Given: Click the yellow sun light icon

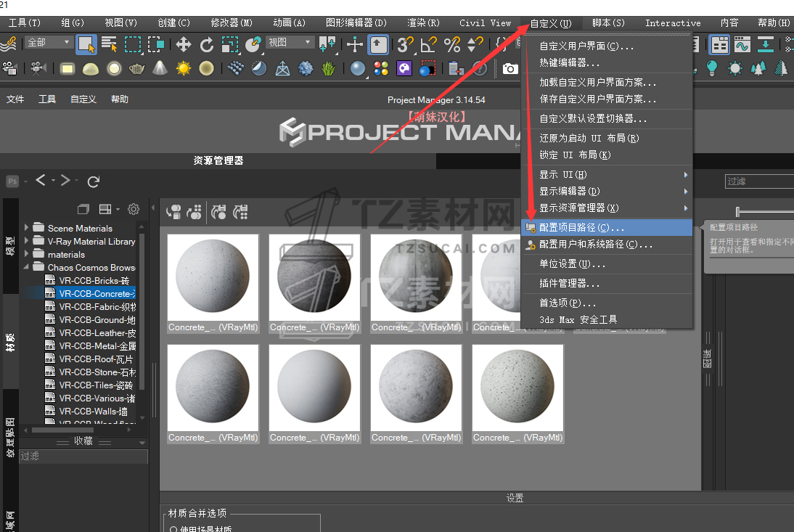Looking at the screenshot, I should (x=184, y=68).
